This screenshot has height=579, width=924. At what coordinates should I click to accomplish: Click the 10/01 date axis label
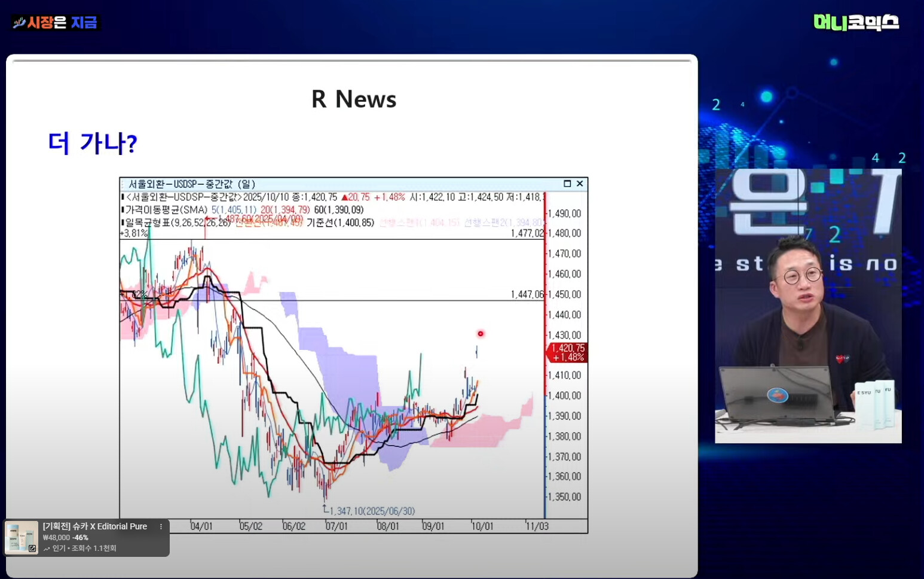click(x=482, y=526)
